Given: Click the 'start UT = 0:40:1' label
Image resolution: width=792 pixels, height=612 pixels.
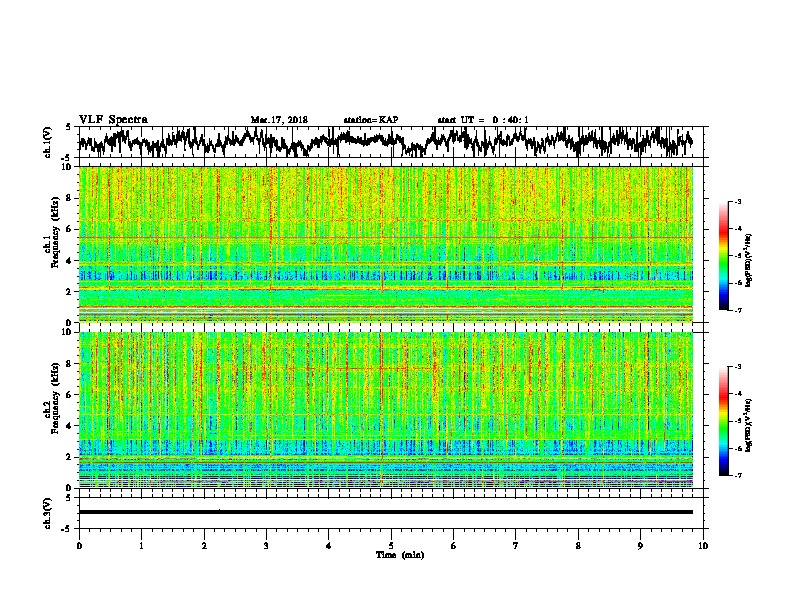Looking at the screenshot, I should coord(483,120).
